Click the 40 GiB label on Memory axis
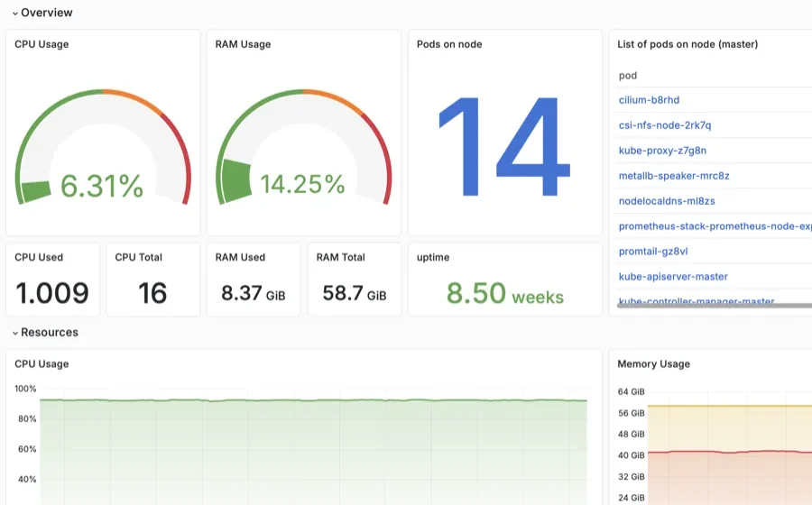The height and width of the screenshot is (505, 812). tap(631, 455)
